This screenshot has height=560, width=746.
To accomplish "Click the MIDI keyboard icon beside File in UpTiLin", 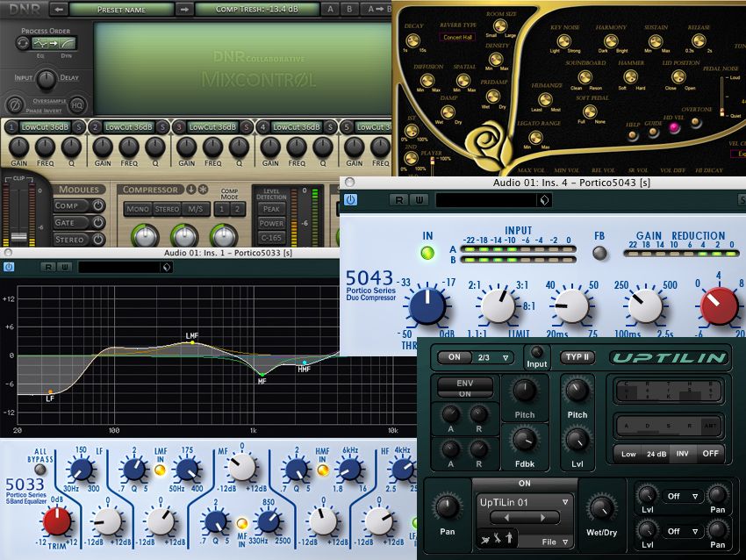I will pos(496,538).
